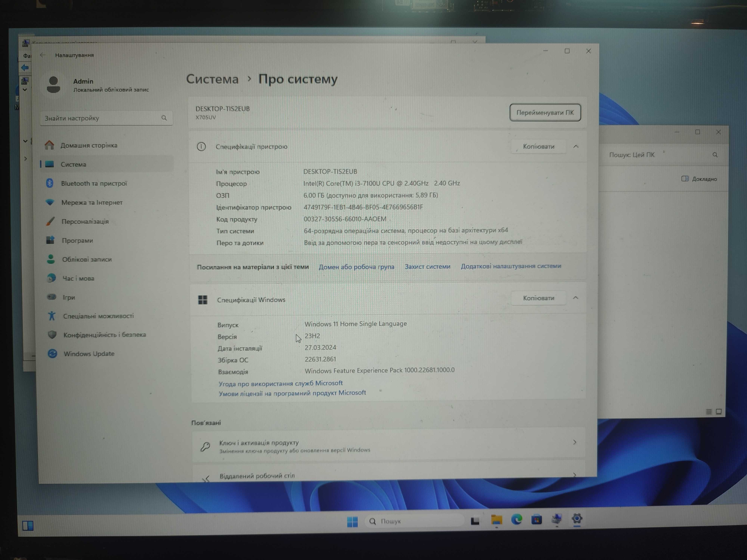Screen dimensions: 747x560
Task: Switch Explorer to details list view icon
Action: click(709, 411)
